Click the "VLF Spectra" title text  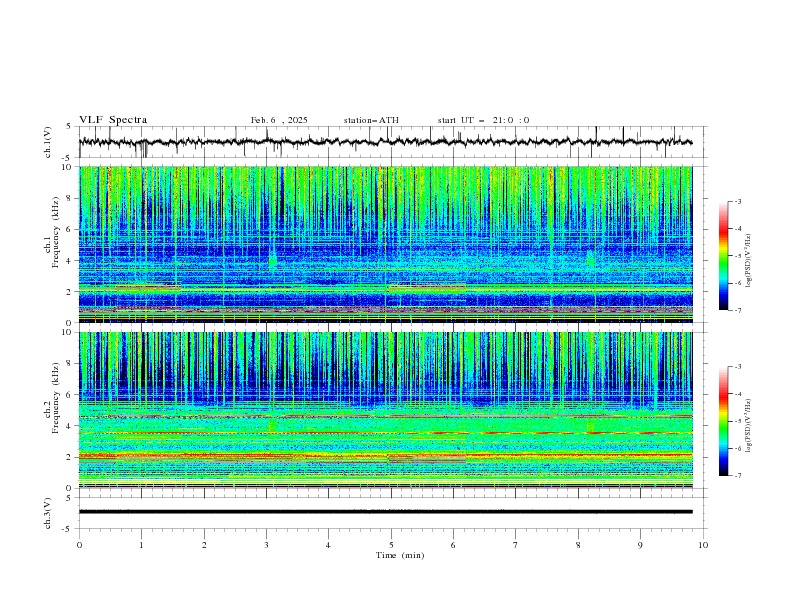(113, 120)
